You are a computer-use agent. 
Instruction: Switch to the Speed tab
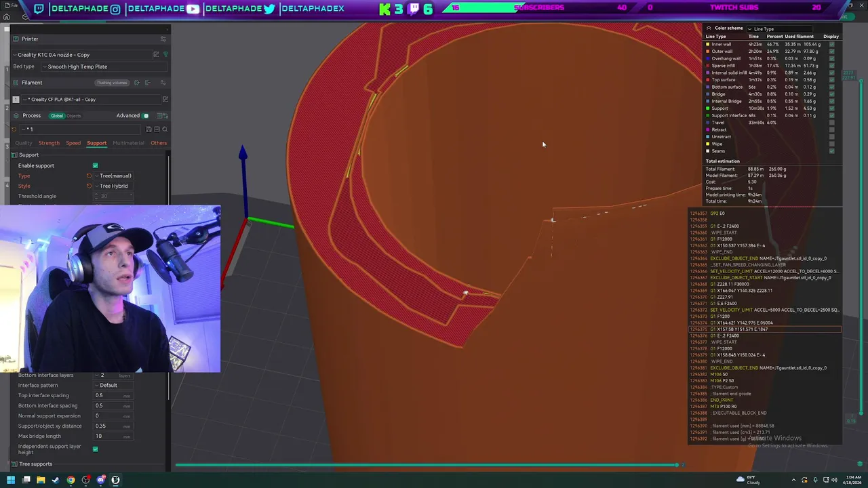pos(73,143)
